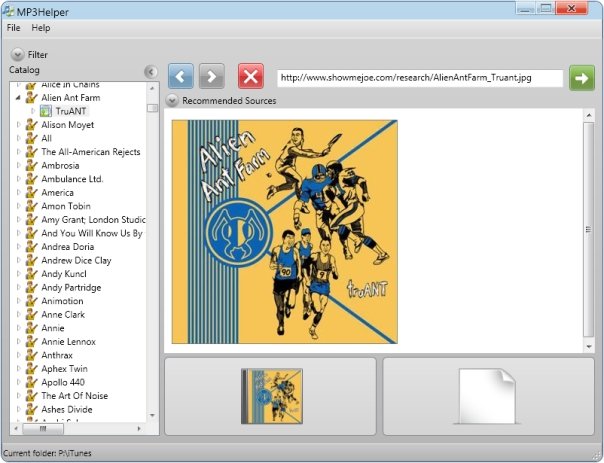Screen dimensions: 604x463
Task: Click the catalog scrollbar down arrow
Action: pos(153,416)
